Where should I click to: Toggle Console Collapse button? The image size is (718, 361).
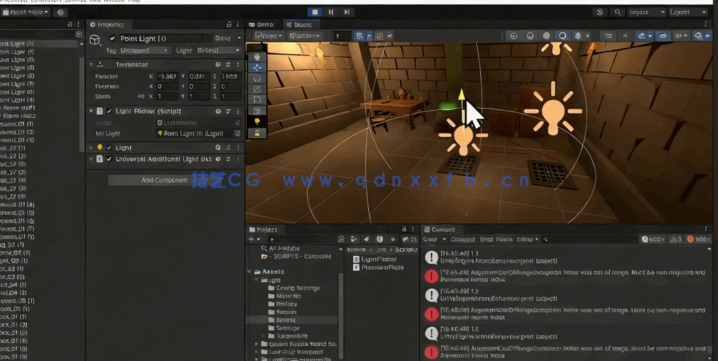[x=463, y=239]
